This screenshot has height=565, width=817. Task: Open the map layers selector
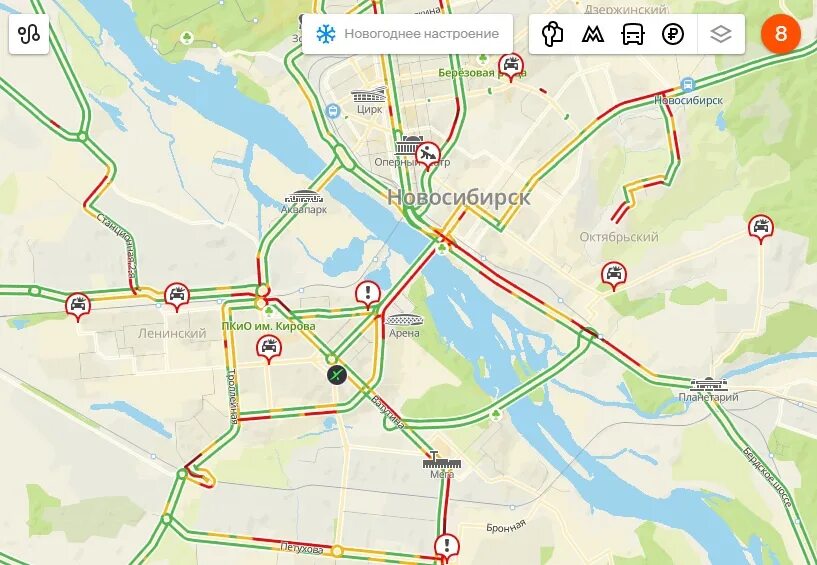[x=721, y=34]
